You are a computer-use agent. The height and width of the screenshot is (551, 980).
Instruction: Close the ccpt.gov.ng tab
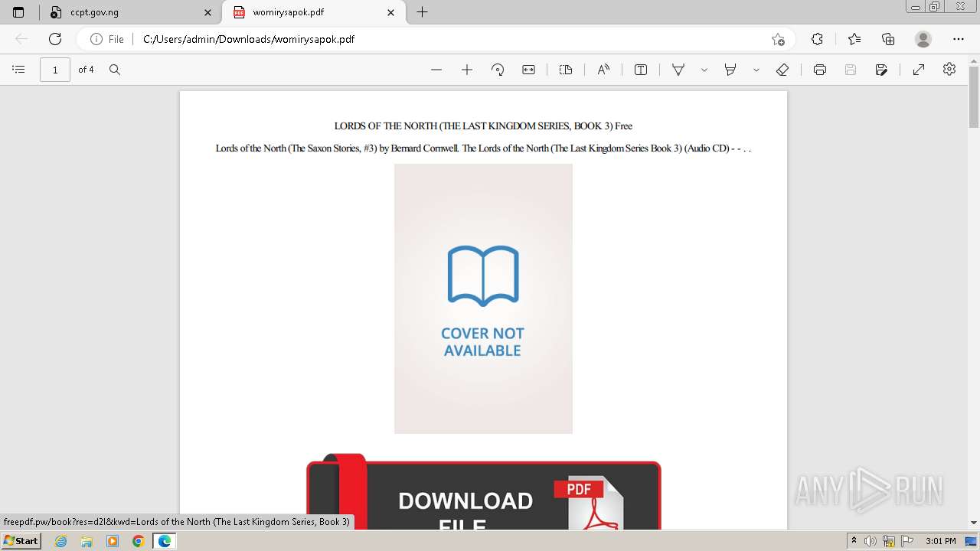tap(208, 12)
